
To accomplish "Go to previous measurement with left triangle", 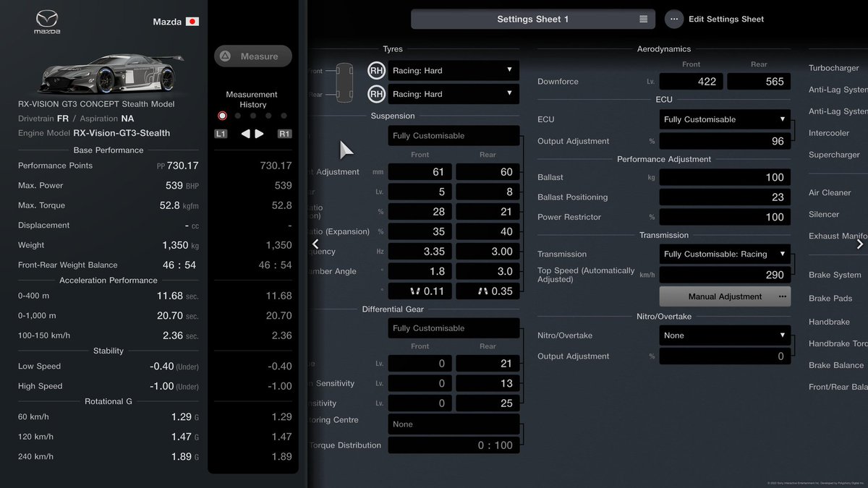I will 245,134.
